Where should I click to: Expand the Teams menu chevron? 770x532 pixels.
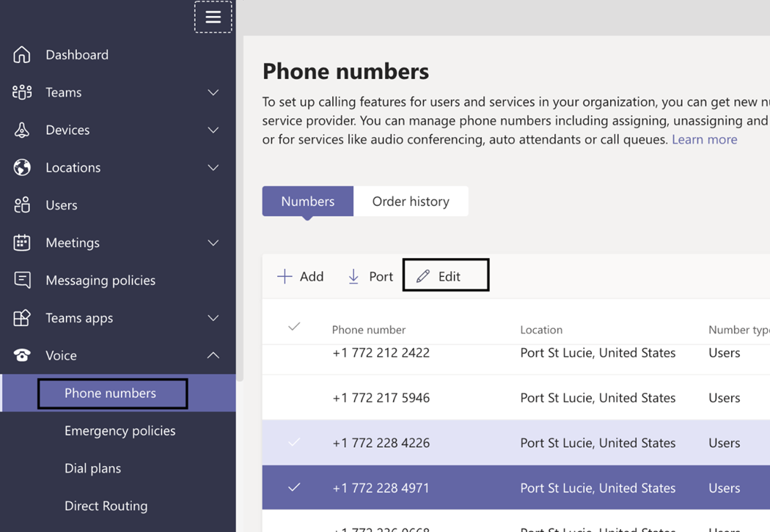pyautogui.click(x=213, y=92)
